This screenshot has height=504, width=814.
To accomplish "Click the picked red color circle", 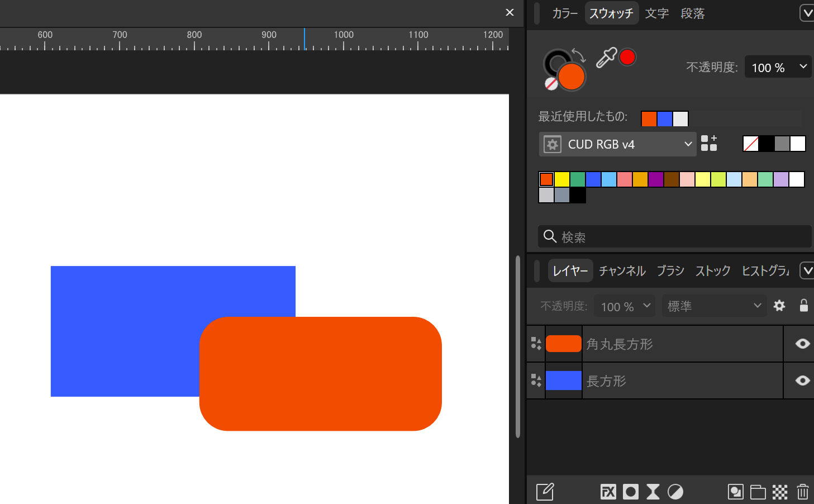I will (x=627, y=57).
